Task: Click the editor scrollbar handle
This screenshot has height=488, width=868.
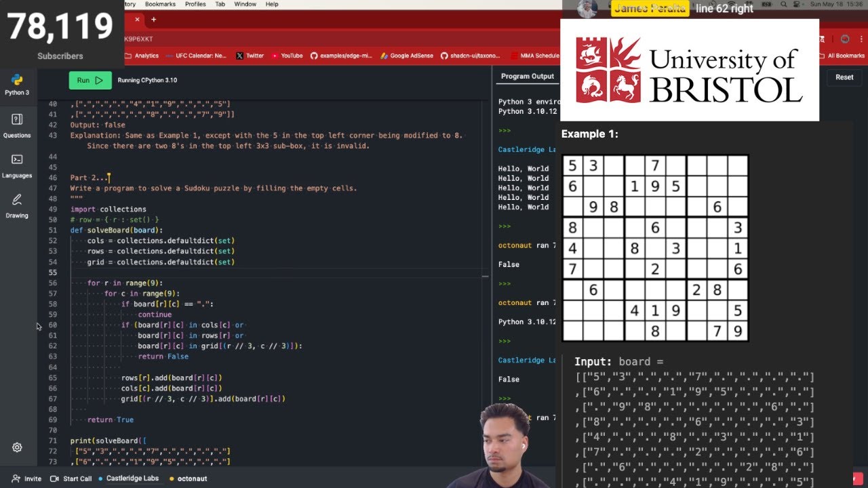Action: tap(486, 276)
